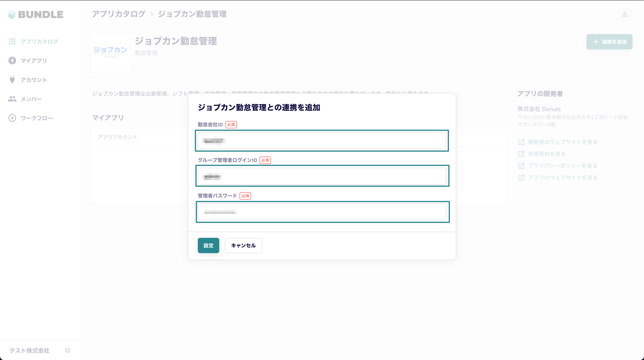Click the ジョブカン勤怠管理 breadcrumb
Screen dimensions: 644x360
click(x=192, y=14)
